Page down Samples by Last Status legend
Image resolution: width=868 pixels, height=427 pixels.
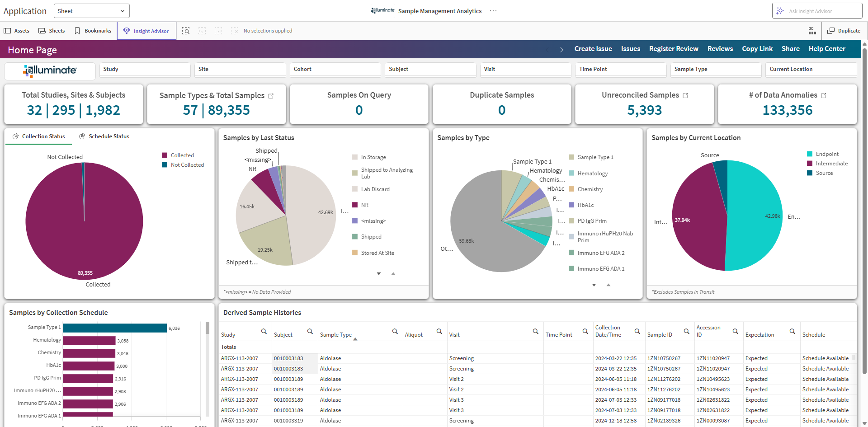379,274
